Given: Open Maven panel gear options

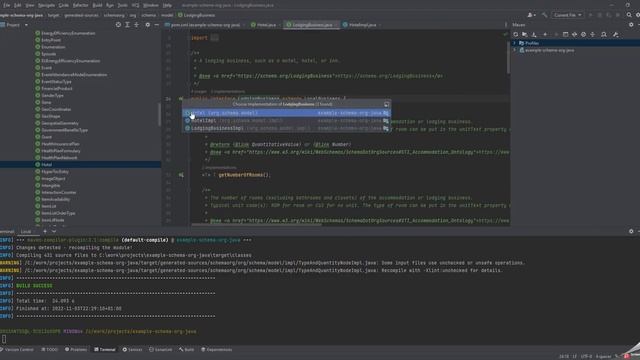Looking at the screenshot, I should (x=631, y=25).
